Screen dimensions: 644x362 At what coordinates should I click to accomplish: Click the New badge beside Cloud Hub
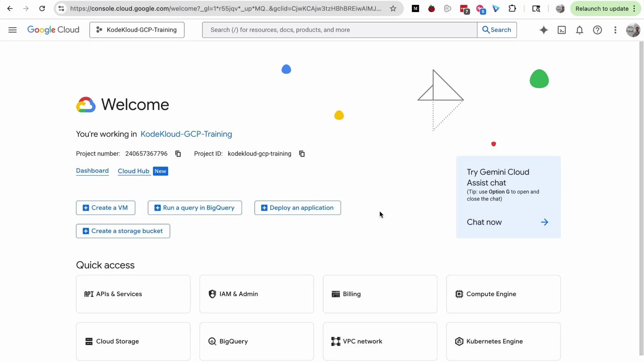(160, 171)
